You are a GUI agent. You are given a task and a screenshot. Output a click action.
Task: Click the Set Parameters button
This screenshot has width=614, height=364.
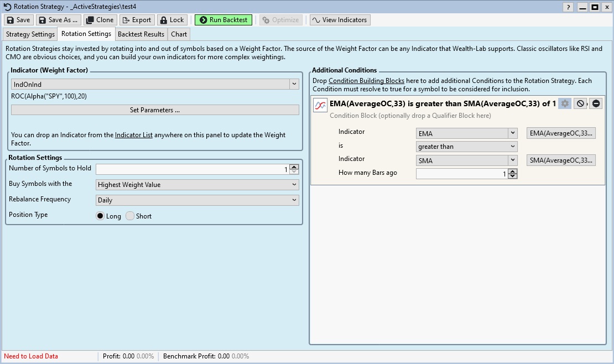(155, 110)
